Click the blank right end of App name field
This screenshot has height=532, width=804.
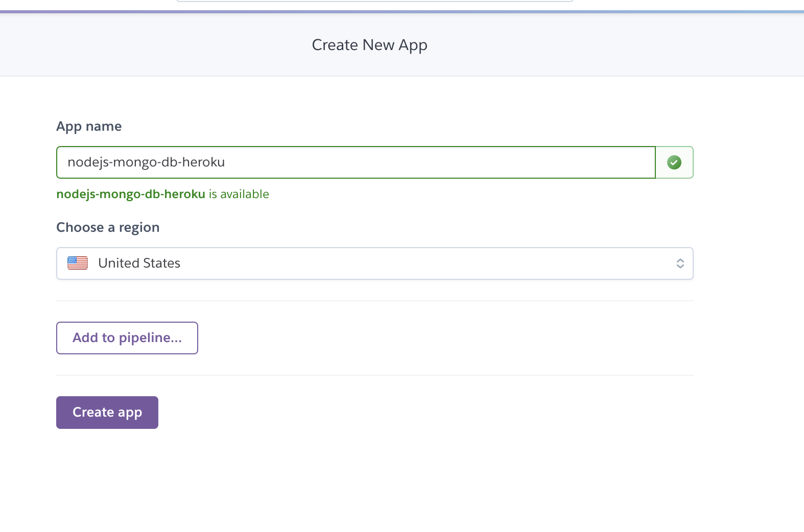tap(587, 162)
